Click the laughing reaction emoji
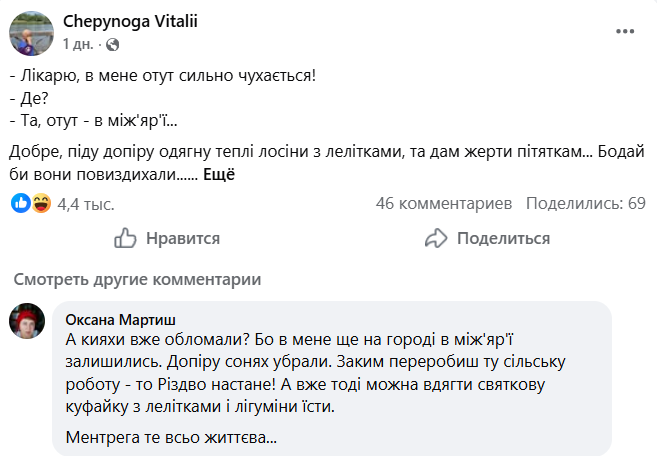 point(41,204)
